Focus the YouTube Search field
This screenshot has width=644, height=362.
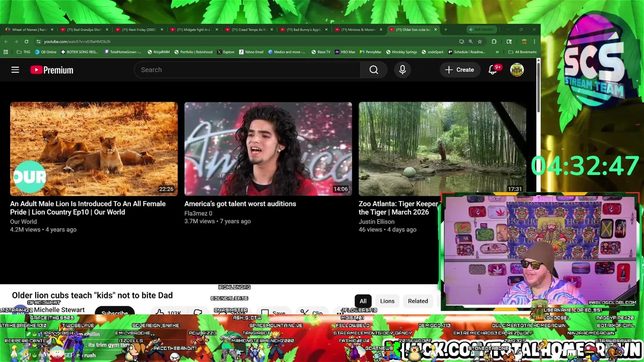click(x=247, y=70)
